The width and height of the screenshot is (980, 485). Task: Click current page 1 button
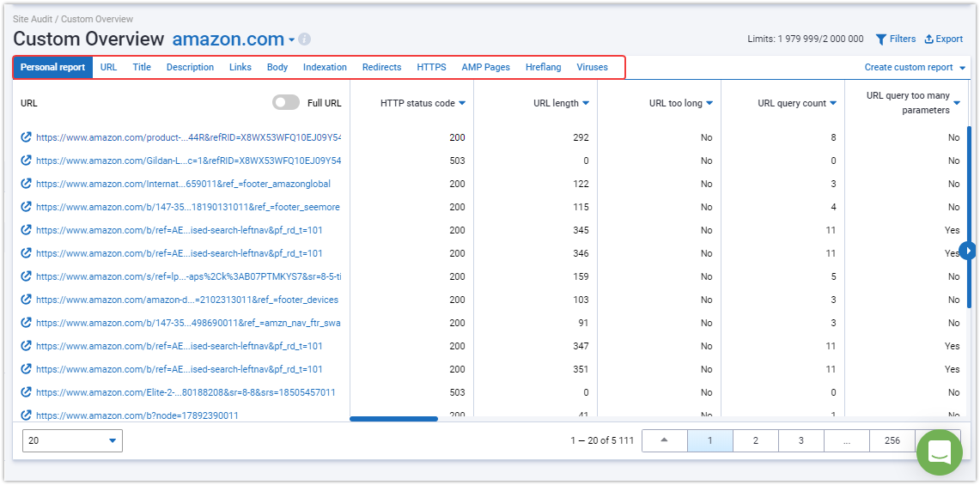pos(710,440)
